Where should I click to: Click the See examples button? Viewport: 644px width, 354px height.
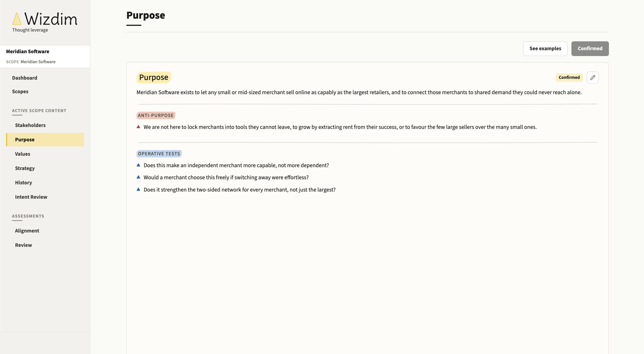[545, 48]
